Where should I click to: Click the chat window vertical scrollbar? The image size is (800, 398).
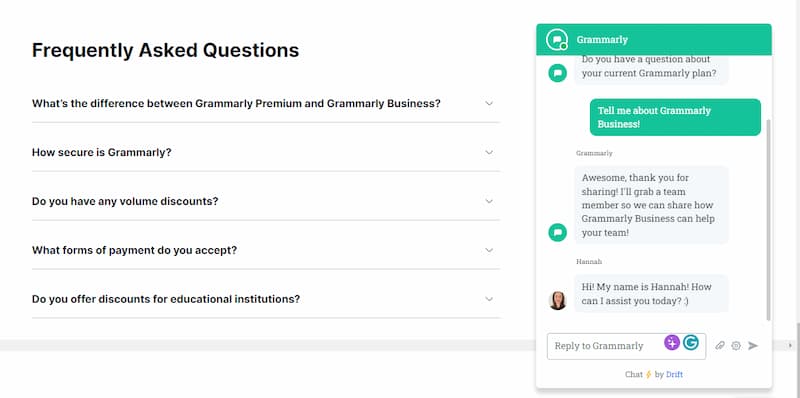[x=769, y=219]
